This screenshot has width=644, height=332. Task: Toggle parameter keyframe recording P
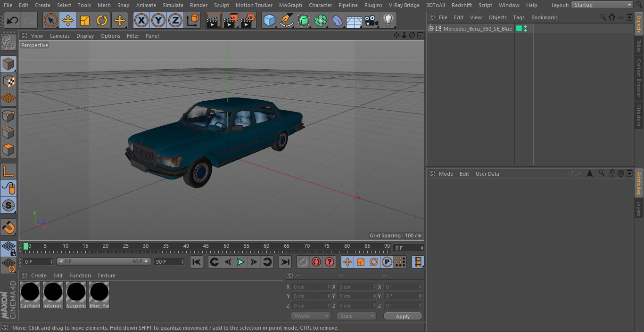coord(387,262)
